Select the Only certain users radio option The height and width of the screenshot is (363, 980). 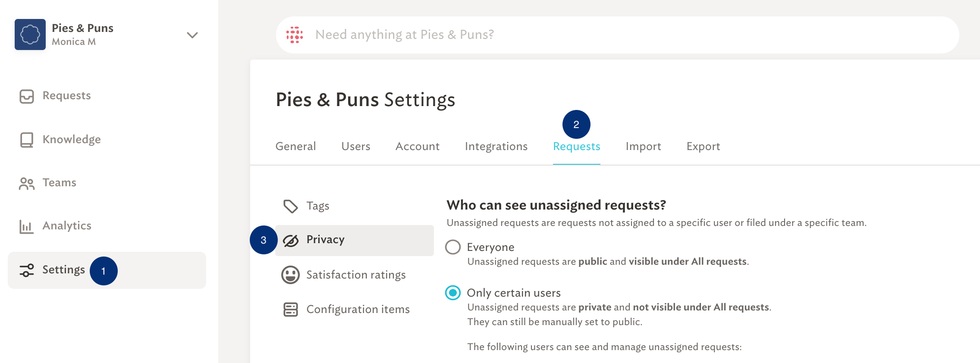tap(453, 293)
